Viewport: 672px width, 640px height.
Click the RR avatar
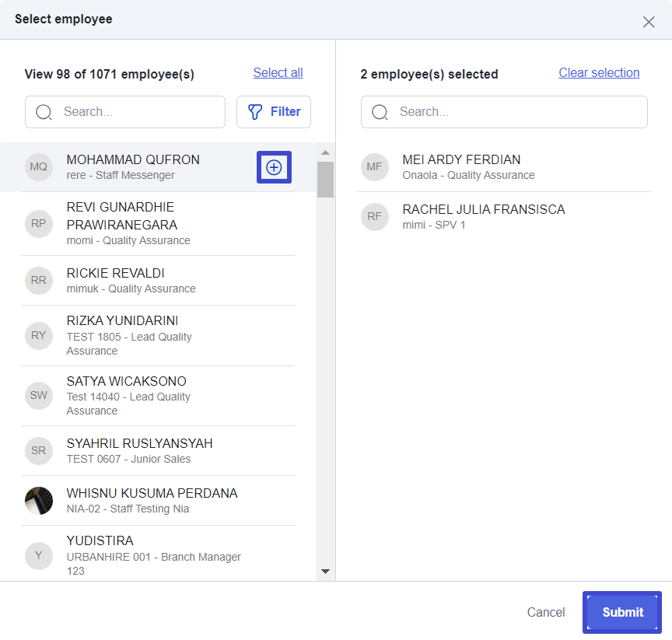pos(39,280)
